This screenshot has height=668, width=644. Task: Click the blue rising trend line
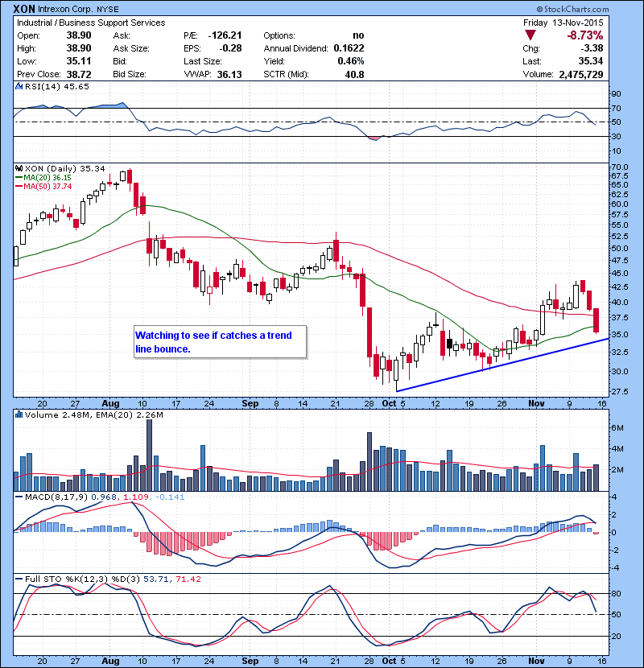pyautogui.click(x=502, y=365)
